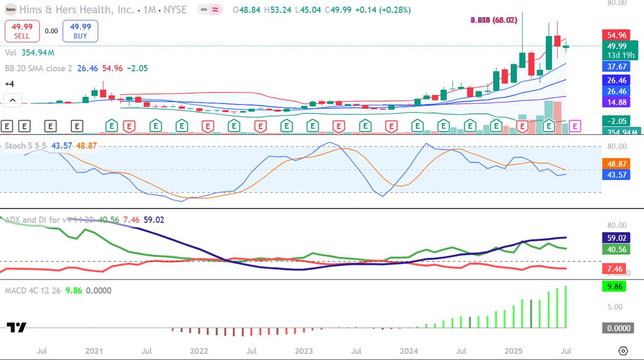Click 2022 on the time axis
Screen dimensions: 644x360
[199, 350]
